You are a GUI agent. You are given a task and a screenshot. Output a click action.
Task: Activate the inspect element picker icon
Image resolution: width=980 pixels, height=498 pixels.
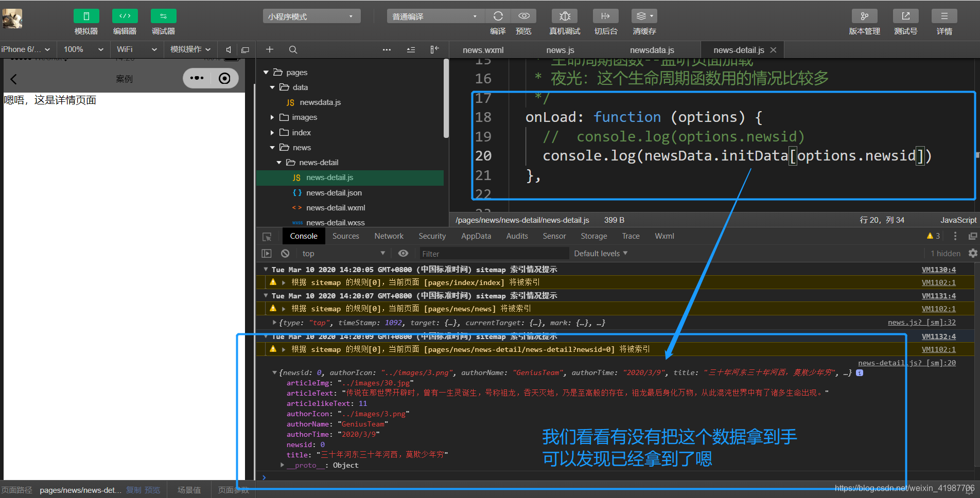point(267,237)
